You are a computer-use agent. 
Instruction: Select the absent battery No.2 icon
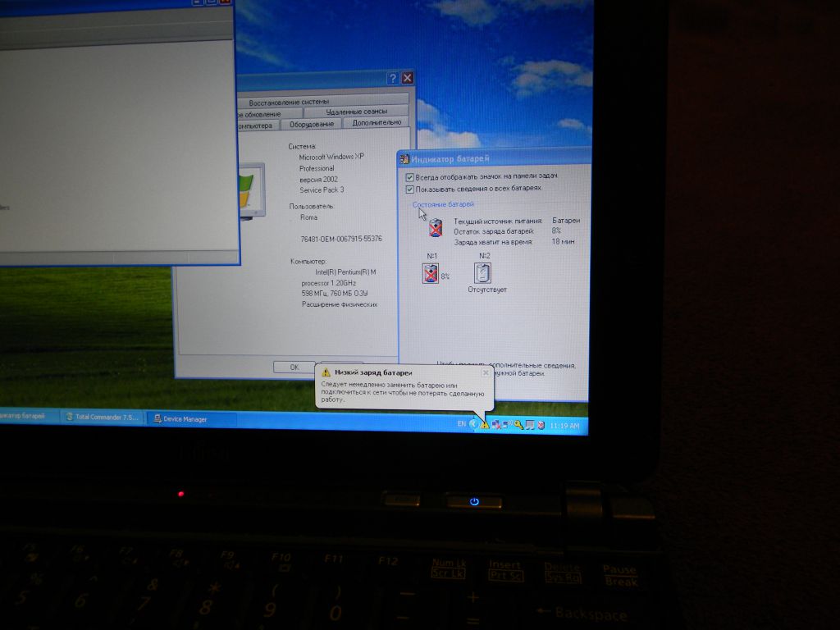pyautogui.click(x=482, y=272)
